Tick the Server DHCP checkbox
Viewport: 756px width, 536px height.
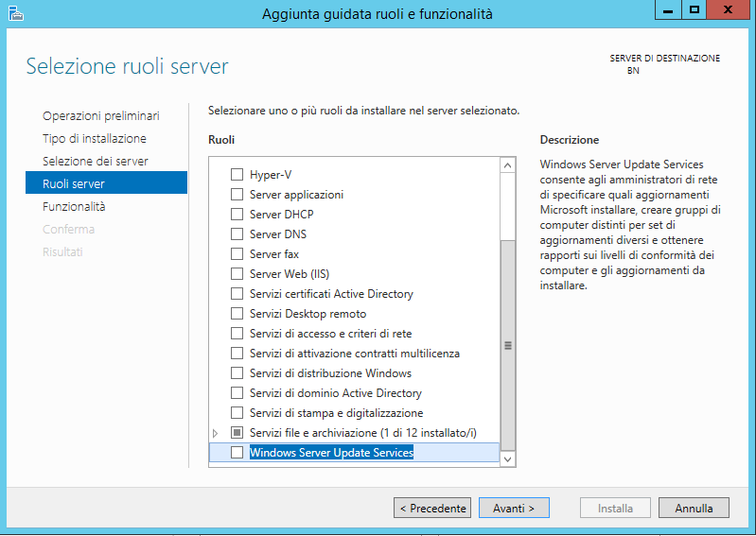(x=237, y=214)
